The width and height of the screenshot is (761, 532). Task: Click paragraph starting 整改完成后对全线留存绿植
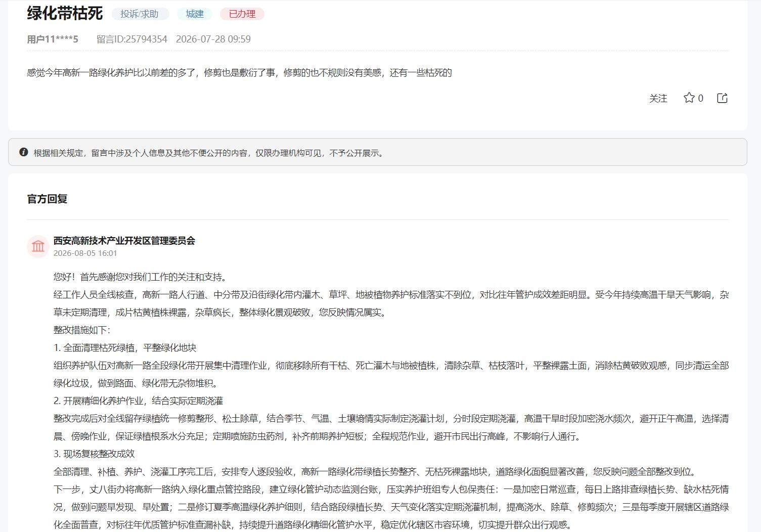pyautogui.click(x=391, y=427)
